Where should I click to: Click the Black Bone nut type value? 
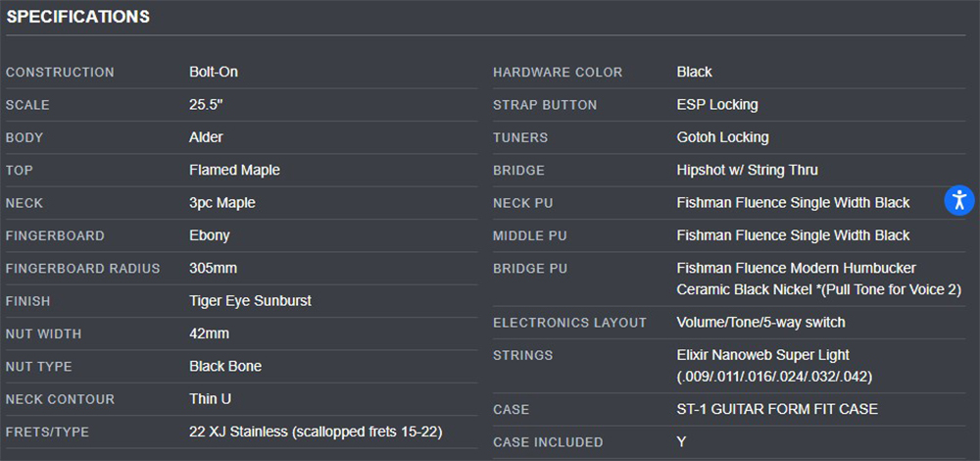(x=225, y=366)
